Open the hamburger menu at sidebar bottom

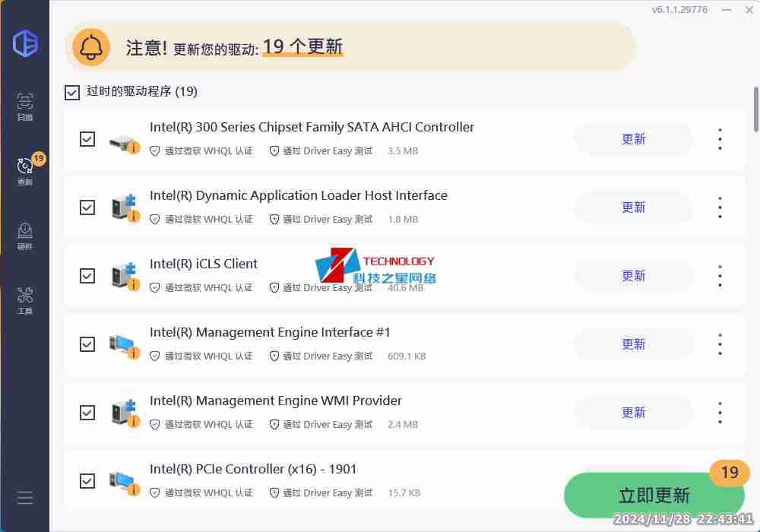pos(25,498)
